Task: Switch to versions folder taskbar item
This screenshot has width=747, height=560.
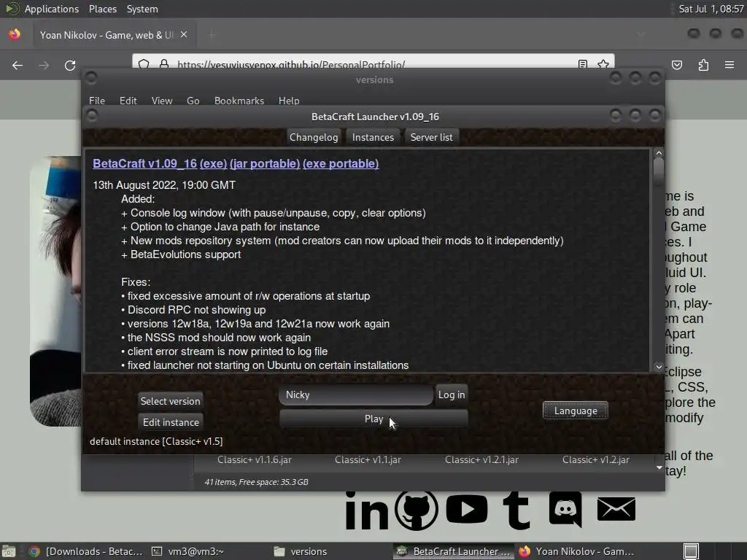Action: tap(301, 551)
